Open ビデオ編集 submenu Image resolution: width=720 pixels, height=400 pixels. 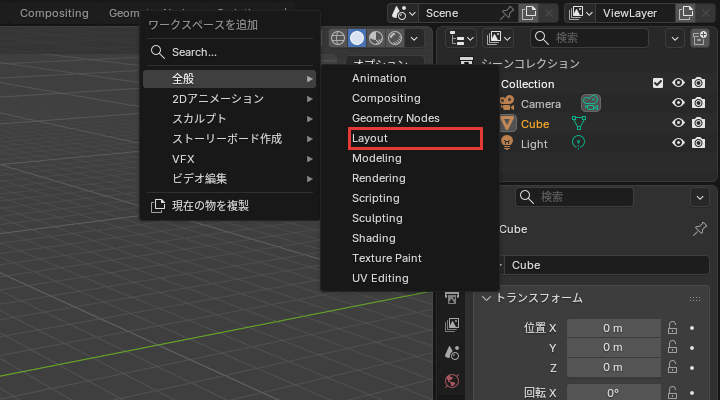[x=230, y=179]
